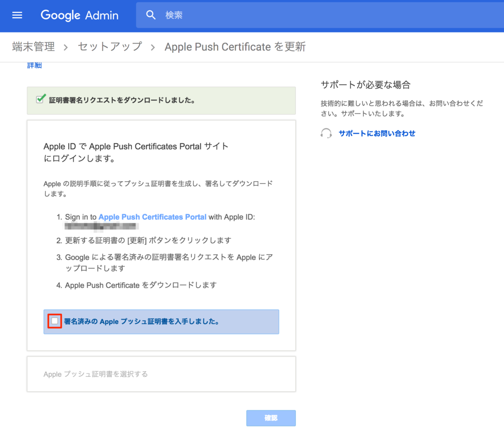Click the Apple ID でログイン heading

[x=136, y=153]
